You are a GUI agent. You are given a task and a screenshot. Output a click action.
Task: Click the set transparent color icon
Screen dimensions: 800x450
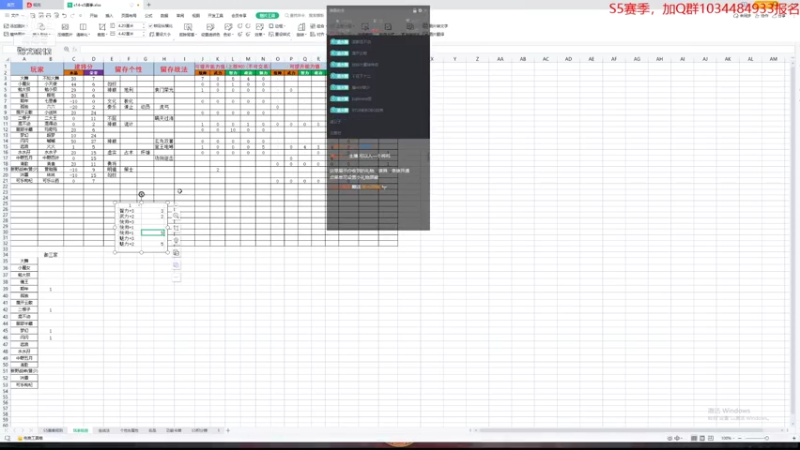pyautogui.click(x=210, y=27)
